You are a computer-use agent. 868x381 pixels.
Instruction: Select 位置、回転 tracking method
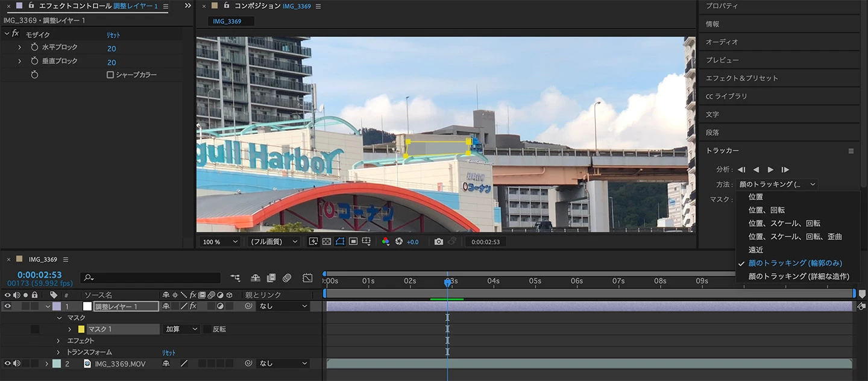pos(766,210)
